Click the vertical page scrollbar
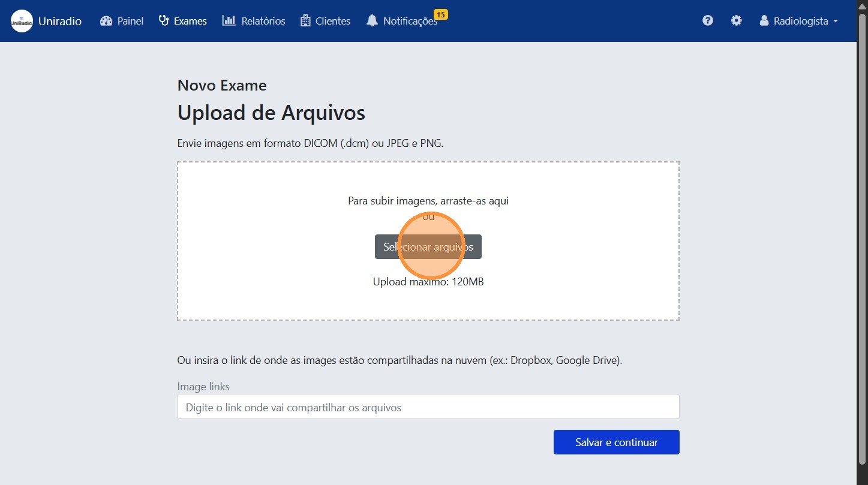 coord(864,240)
